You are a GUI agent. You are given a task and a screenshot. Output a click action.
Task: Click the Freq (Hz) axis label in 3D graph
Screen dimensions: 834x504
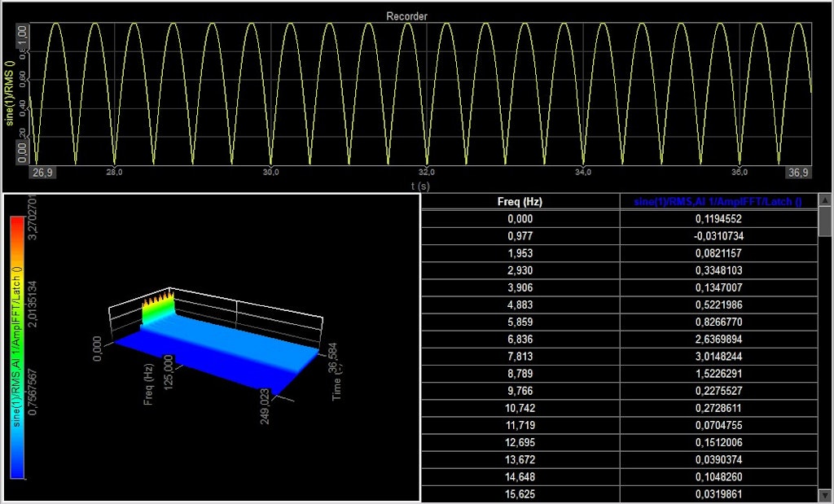click(148, 384)
